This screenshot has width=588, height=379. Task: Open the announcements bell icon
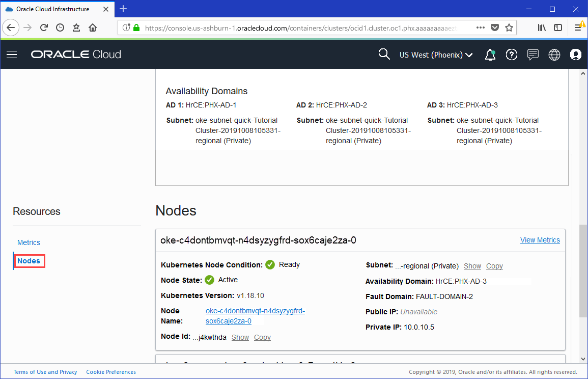click(x=490, y=55)
